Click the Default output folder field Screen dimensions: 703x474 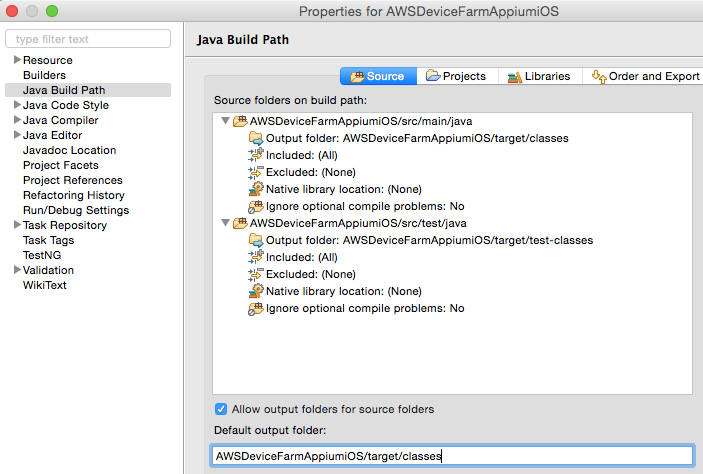(452, 456)
